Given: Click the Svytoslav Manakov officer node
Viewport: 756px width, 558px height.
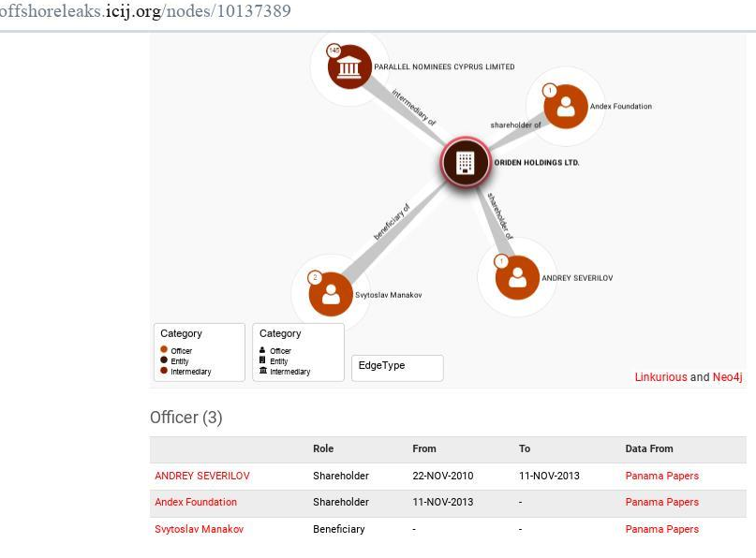Looking at the screenshot, I should coord(331,294).
